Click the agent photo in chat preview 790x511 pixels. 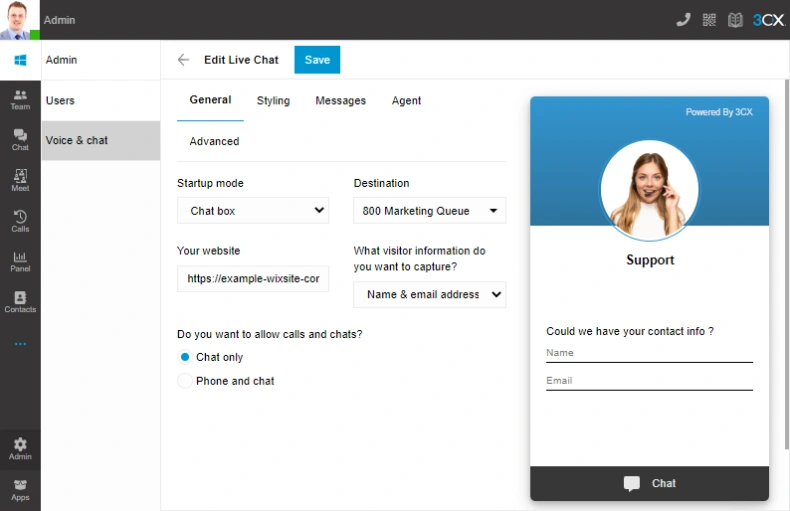click(x=649, y=189)
